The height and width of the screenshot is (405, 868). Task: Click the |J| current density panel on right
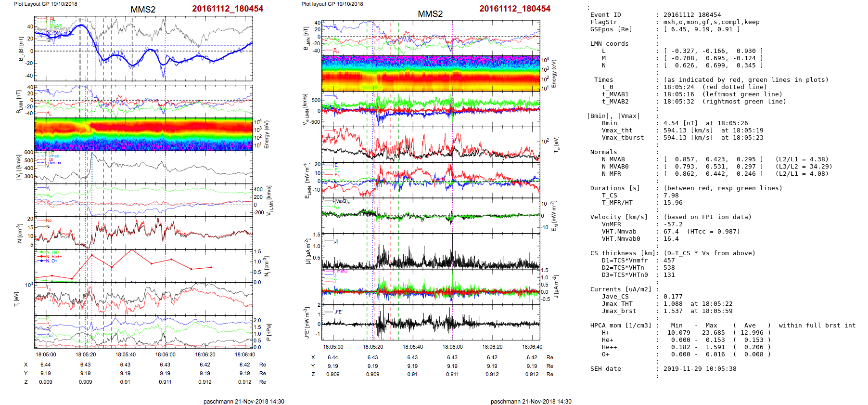point(431,251)
